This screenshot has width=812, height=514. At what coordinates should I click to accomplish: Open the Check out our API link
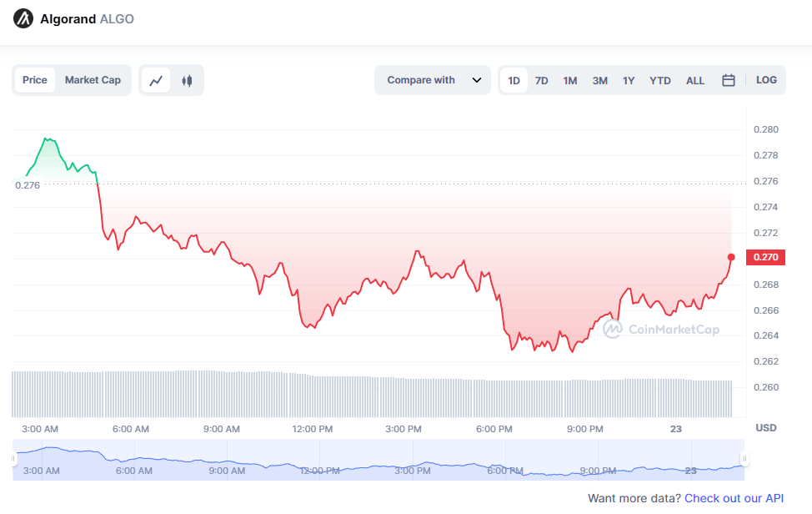(734, 498)
